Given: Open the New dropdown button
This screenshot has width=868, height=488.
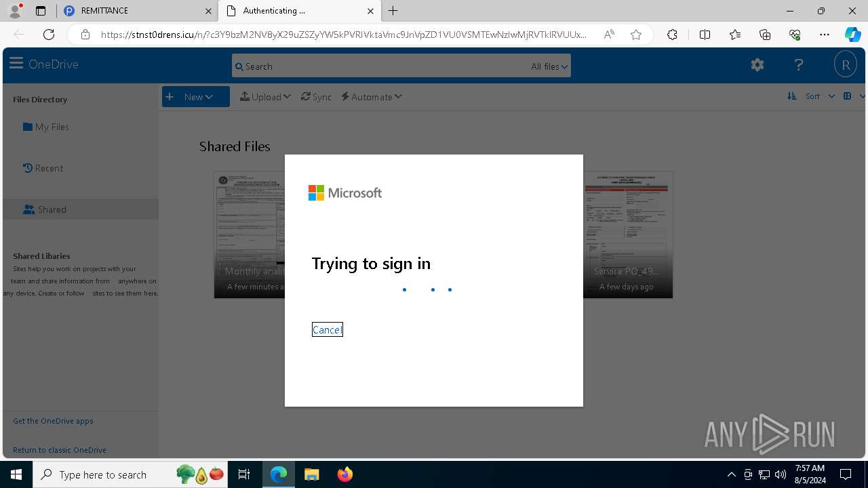Looking at the screenshot, I should coord(195,97).
